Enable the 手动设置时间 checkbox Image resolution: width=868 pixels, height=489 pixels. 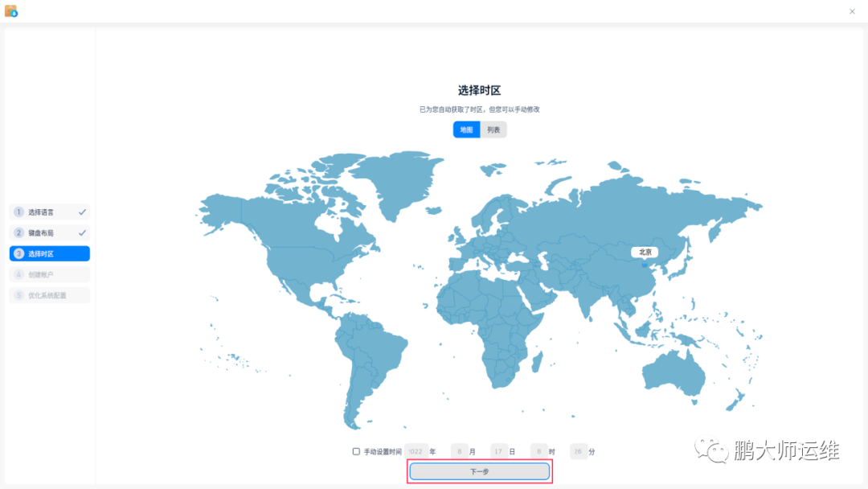tap(356, 451)
